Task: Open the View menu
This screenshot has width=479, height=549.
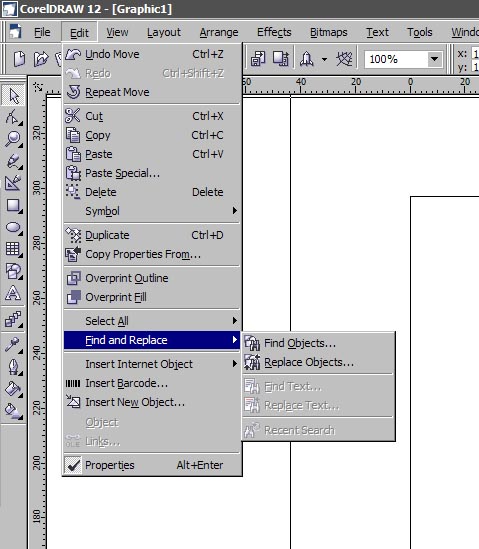Action: click(x=117, y=32)
